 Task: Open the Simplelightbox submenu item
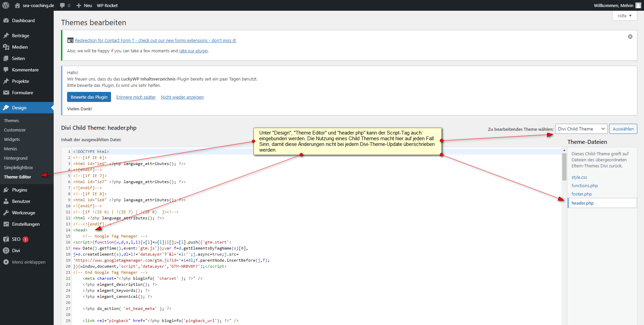(x=18, y=167)
